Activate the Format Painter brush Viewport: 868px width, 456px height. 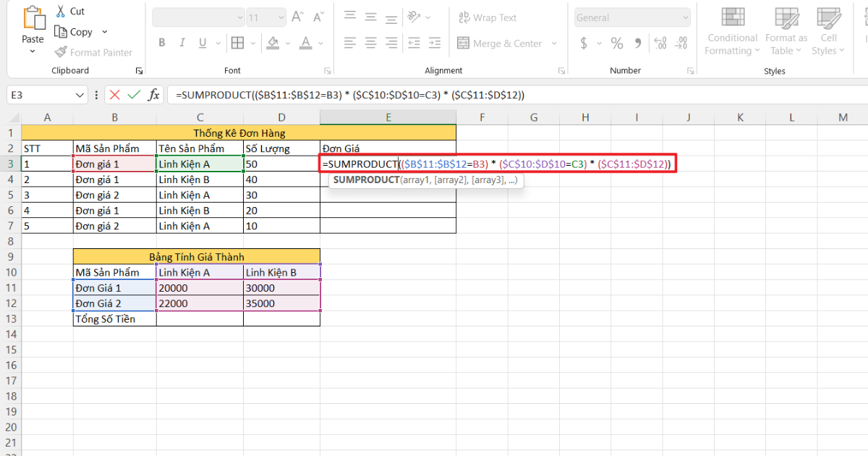point(61,52)
